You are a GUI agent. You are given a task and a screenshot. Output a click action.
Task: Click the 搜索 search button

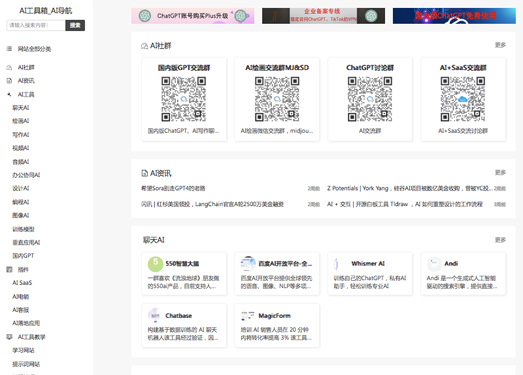(75, 25)
